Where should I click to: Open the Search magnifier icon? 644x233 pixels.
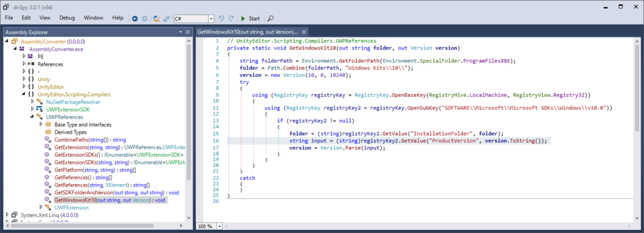click(270, 18)
